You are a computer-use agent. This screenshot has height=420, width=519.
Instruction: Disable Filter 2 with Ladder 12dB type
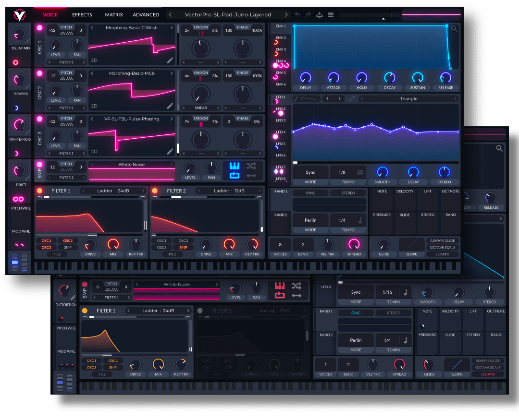(x=155, y=191)
